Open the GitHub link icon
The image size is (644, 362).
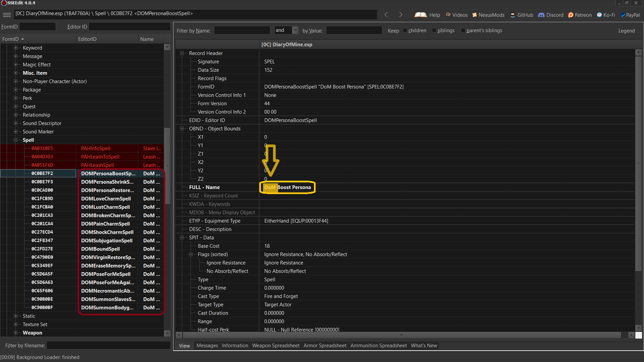click(513, 15)
